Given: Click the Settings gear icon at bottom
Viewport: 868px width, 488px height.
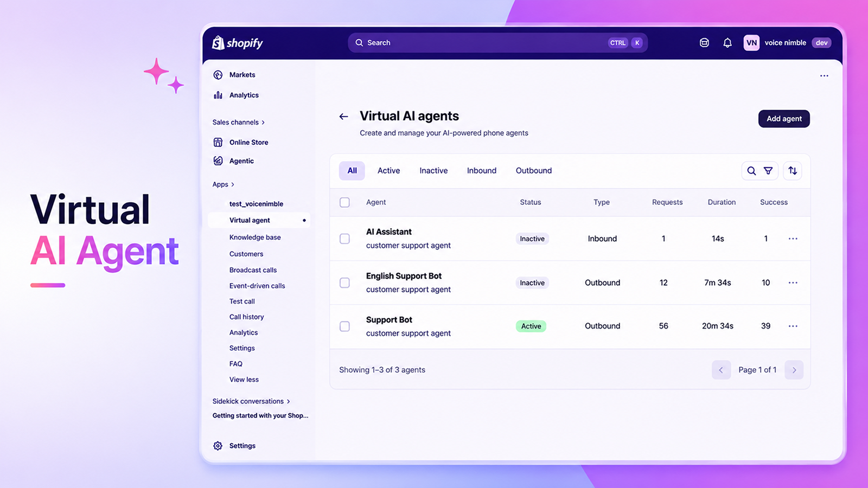Looking at the screenshot, I should [x=218, y=446].
